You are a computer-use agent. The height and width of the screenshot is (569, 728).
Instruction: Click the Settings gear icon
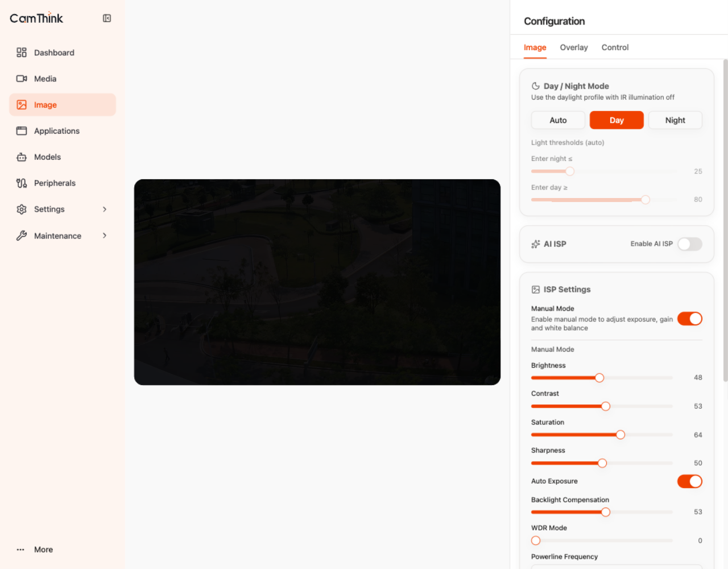[x=22, y=209]
